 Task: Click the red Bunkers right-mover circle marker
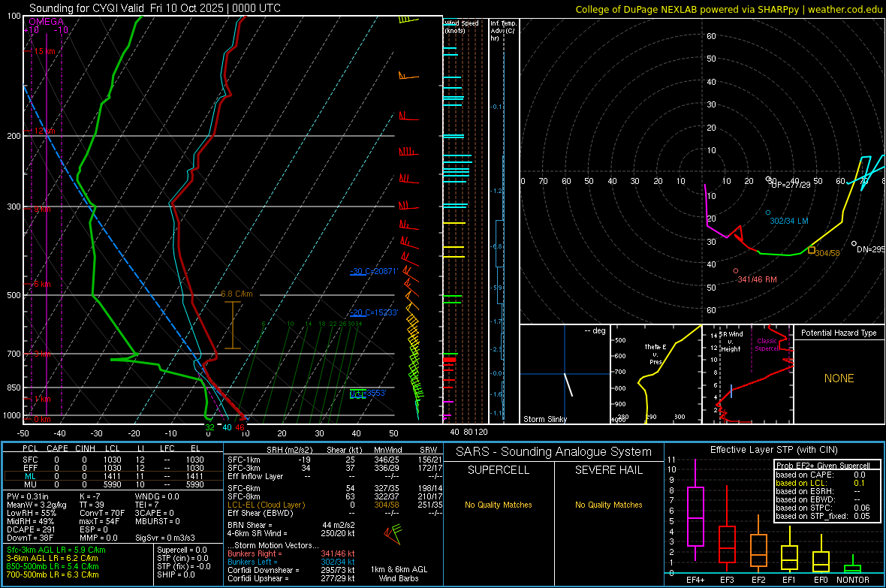click(736, 271)
